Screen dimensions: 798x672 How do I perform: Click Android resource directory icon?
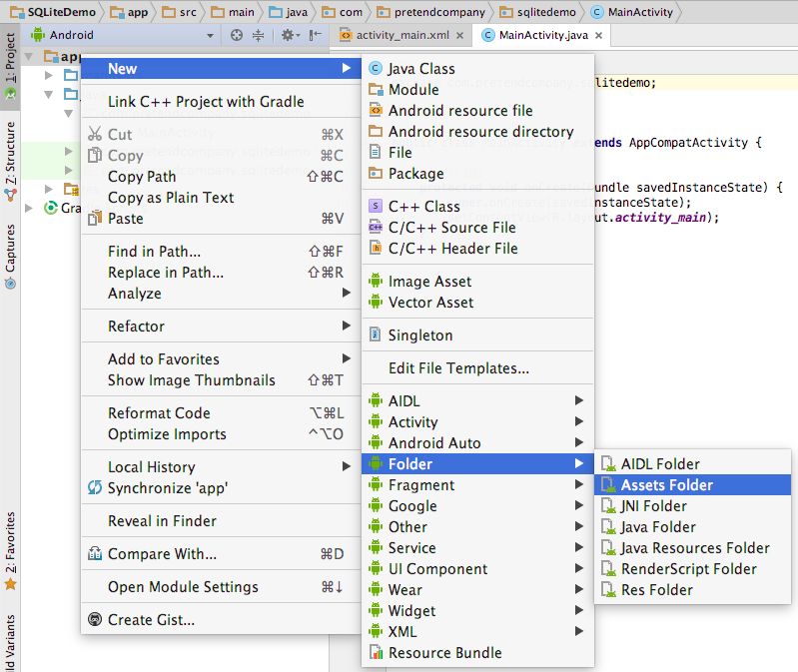(x=376, y=131)
